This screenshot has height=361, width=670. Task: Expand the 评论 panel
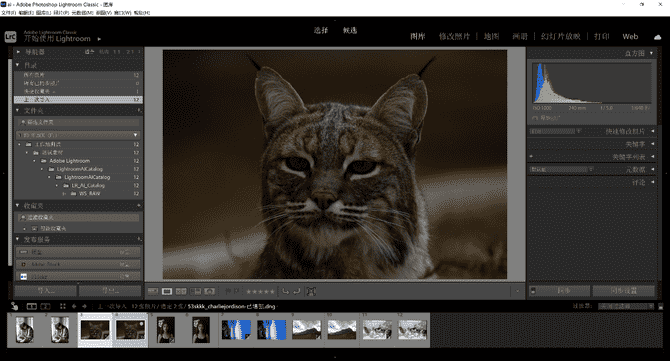pyautogui.click(x=652, y=182)
